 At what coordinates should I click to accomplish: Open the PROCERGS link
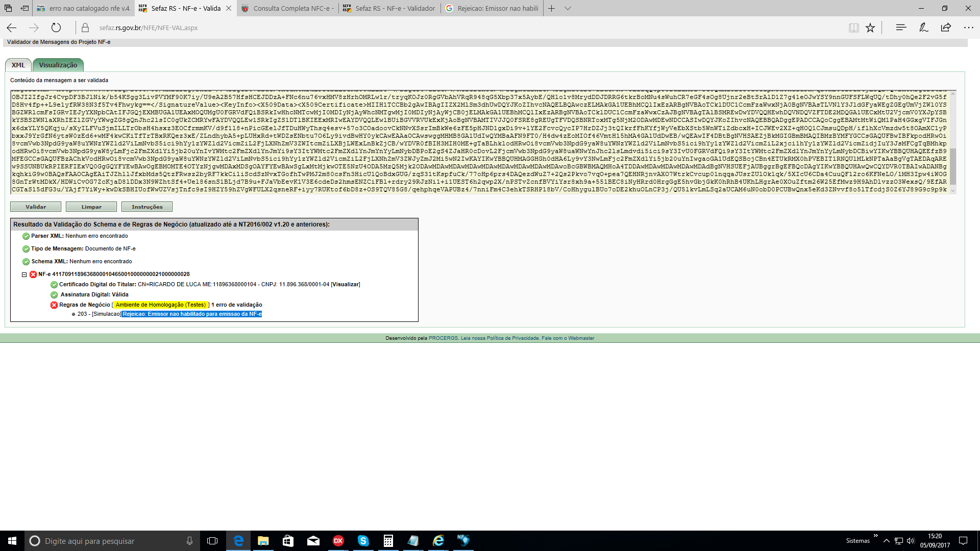coord(443,338)
